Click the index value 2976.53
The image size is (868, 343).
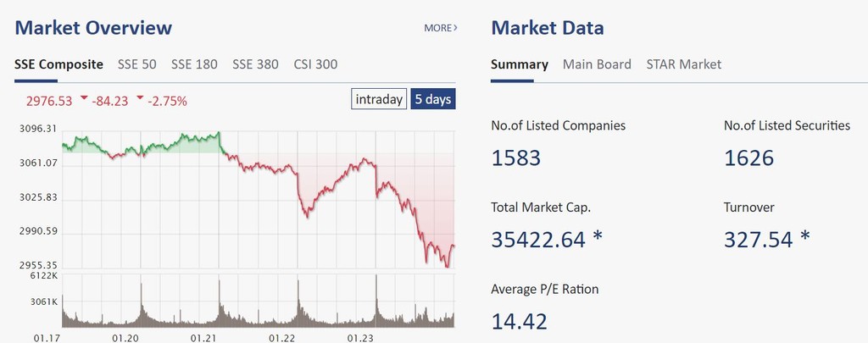pos(49,101)
